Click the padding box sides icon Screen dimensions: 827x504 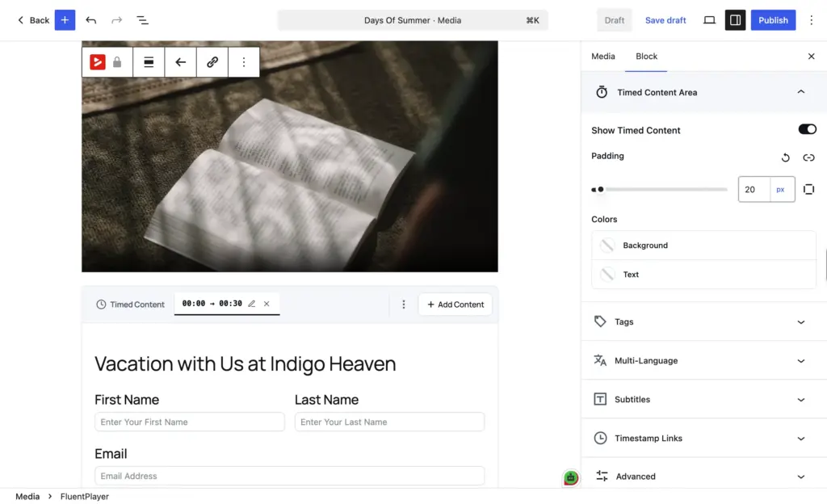tap(808, 189)
